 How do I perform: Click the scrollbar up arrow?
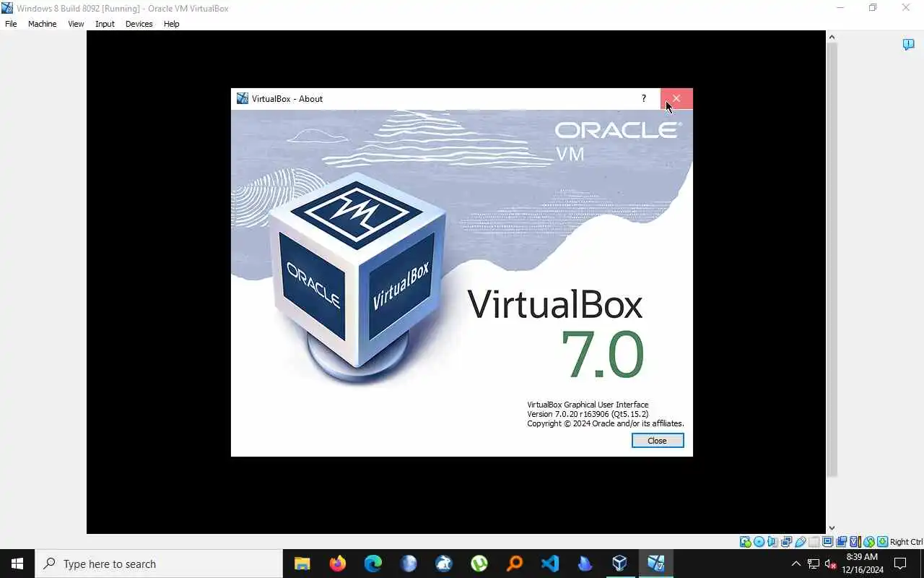832,37
